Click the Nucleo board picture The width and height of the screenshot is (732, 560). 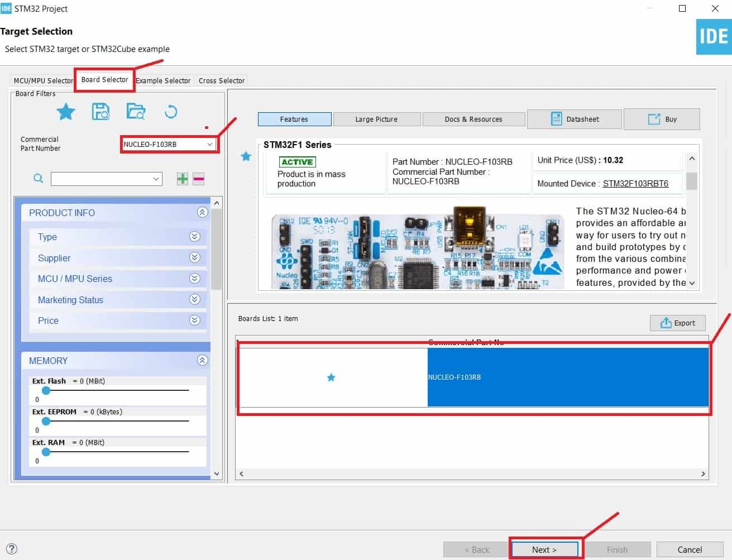418,247
